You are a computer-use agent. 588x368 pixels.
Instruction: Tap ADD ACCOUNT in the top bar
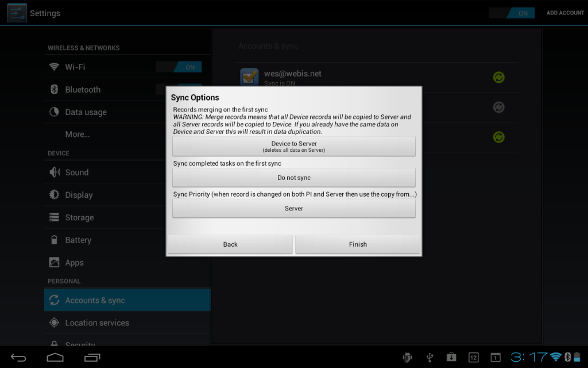click(x=564, y=13)
